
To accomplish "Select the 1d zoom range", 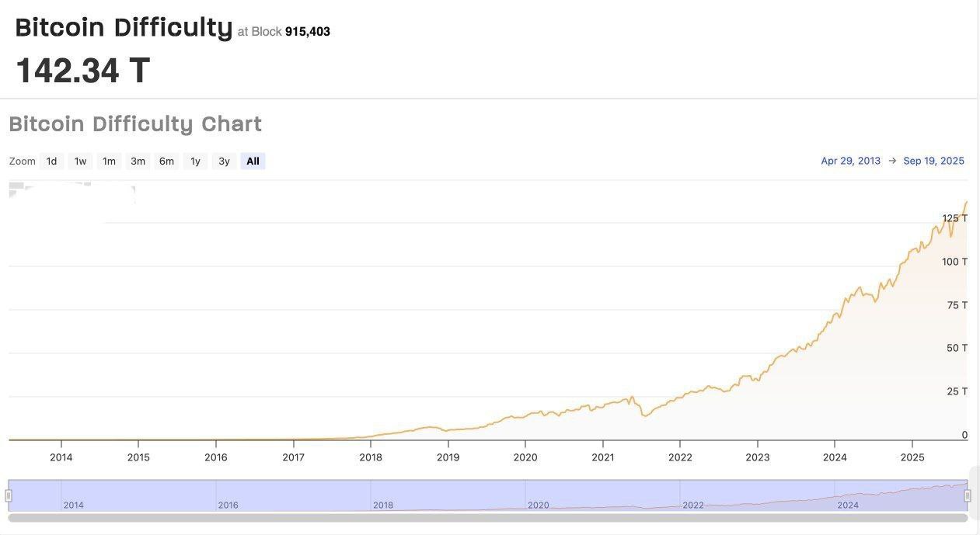I will click(x=51, y=162).
